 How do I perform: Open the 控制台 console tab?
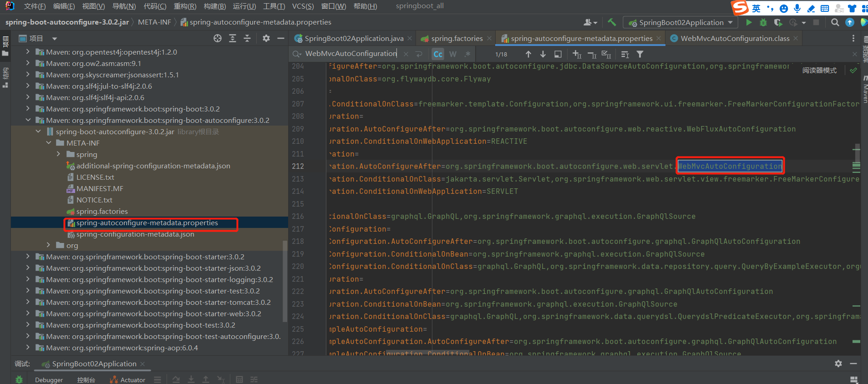[x=86, y=380]
